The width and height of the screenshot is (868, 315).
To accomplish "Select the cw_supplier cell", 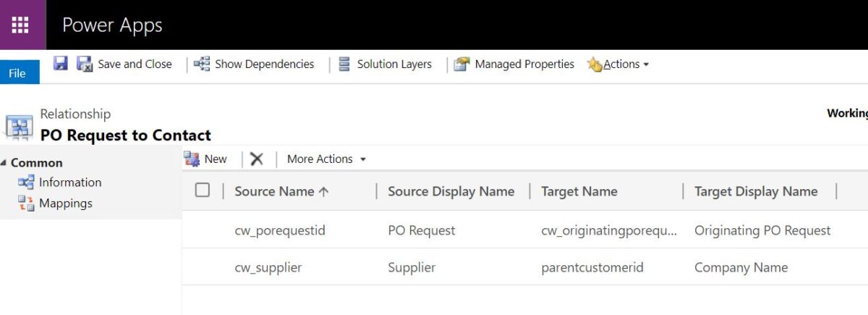I will coord(268,267).
